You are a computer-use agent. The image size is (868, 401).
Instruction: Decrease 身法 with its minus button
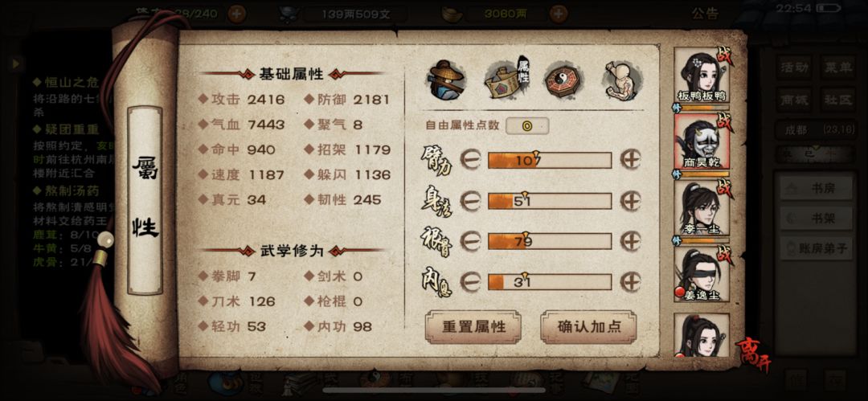click(x=470, y=201)
